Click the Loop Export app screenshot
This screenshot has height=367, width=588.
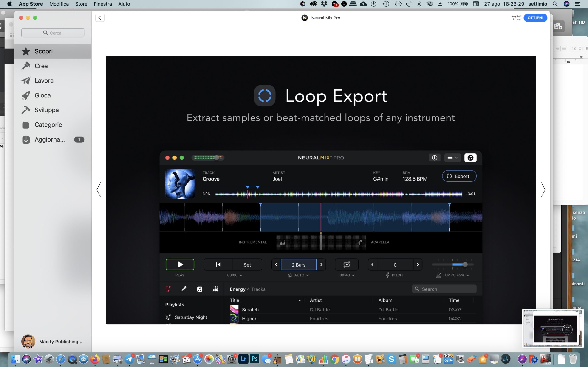321,190
